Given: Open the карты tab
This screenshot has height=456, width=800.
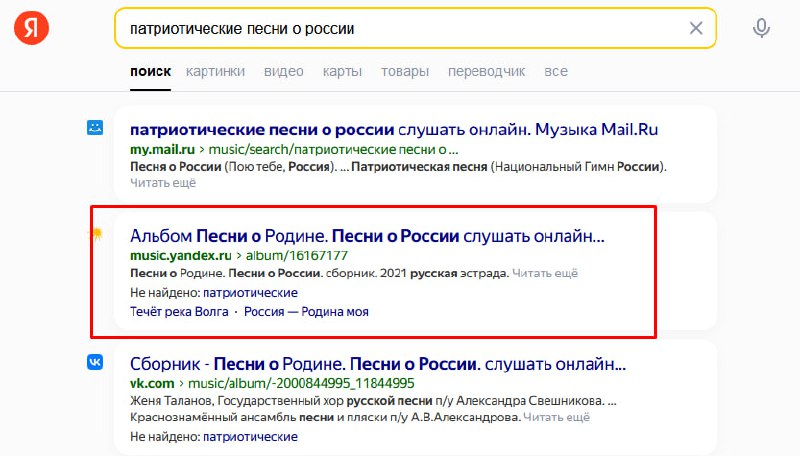Looking at the screenshot, I should [x=342, y=71].
